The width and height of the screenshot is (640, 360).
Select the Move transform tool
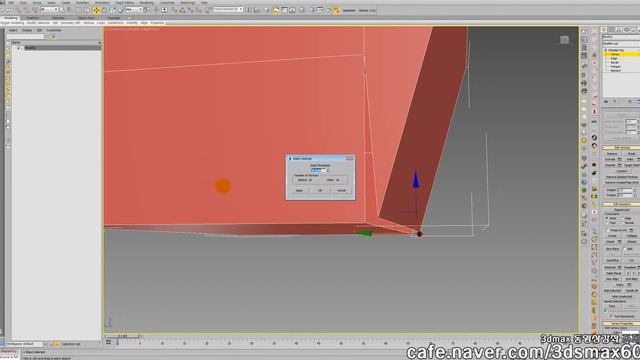click(96, 10)
